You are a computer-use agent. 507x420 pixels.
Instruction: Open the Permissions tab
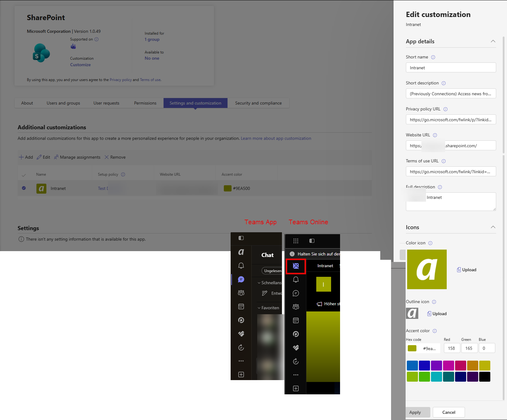click(145, 103)
